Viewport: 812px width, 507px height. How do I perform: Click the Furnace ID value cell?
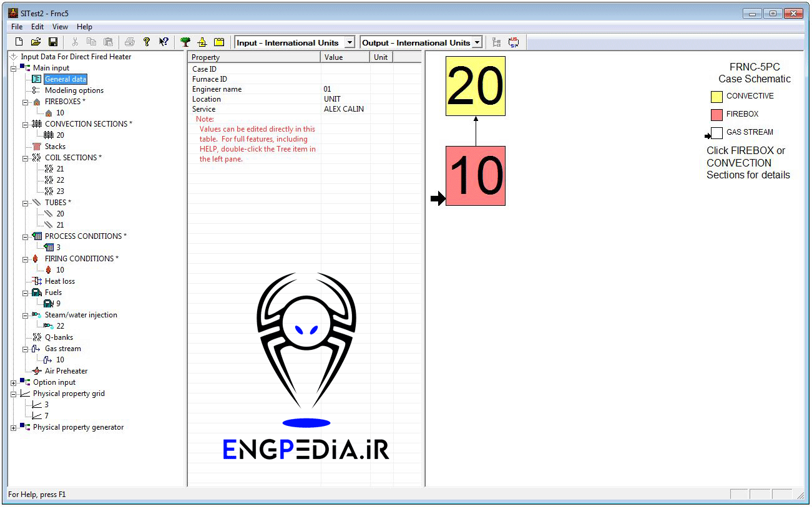click(x=345, y=79)
